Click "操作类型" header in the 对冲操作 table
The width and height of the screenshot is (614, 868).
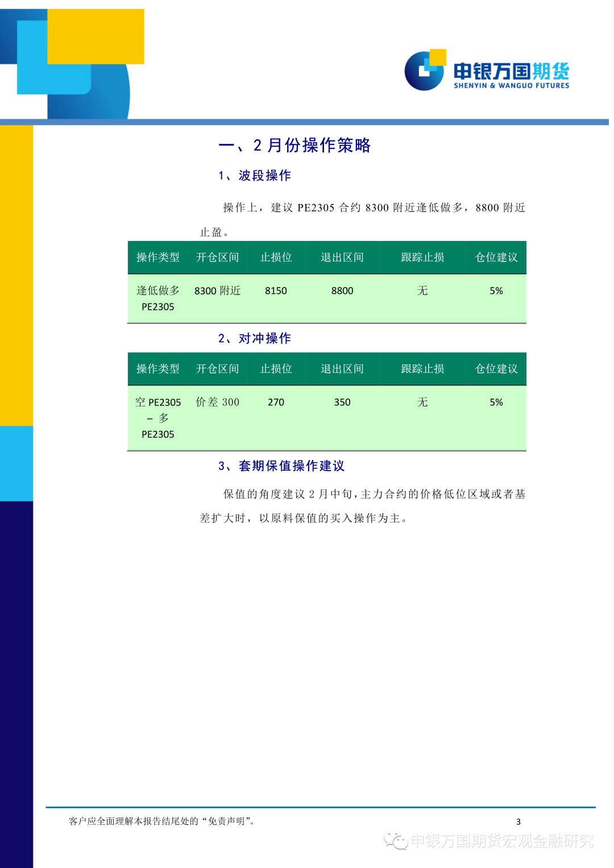coord(158,369)
